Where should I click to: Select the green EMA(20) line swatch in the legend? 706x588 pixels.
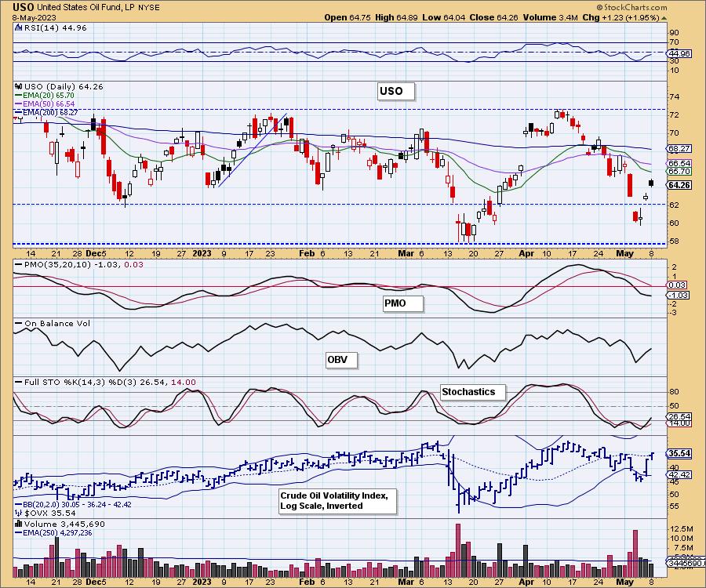19,96
